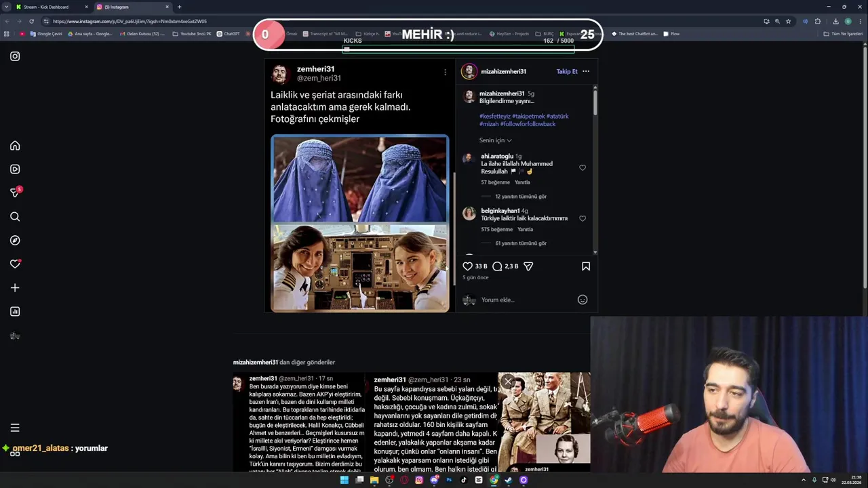Open the Youtube bookmark folder

pos(192,34)
